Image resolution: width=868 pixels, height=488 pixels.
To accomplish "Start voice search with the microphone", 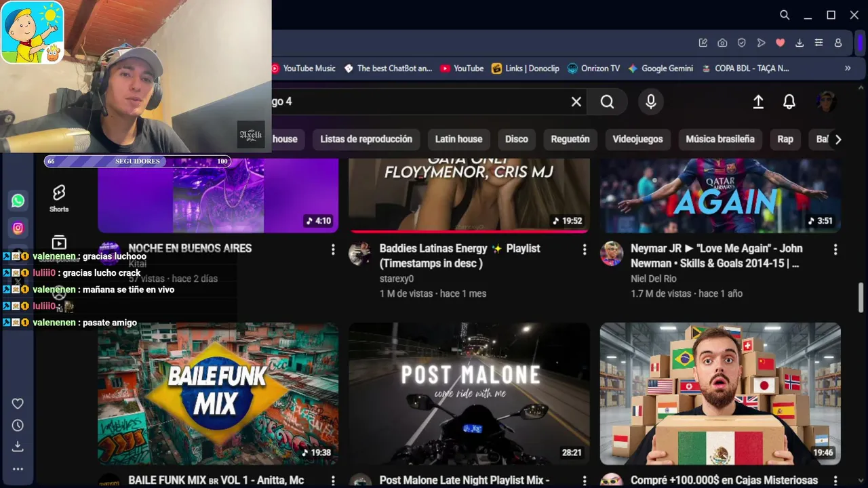I will coord(651,102).
